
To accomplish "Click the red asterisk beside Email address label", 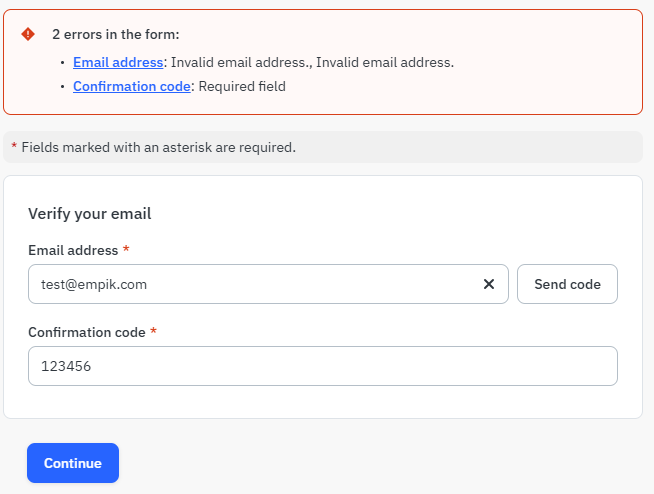I will tap(126, 250).
